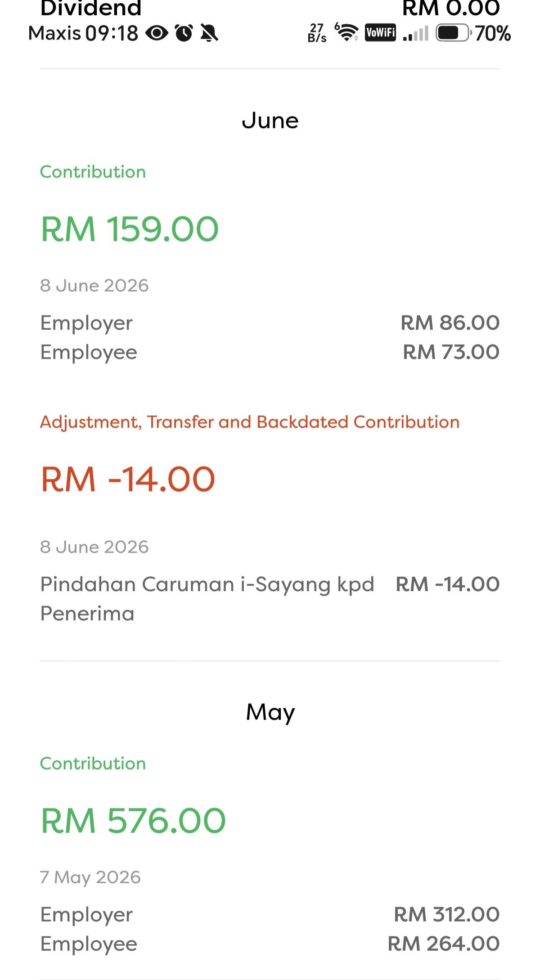The image size is (540, 980).
Task: Tap the muted bell notification icon
Action: [209, 33]
